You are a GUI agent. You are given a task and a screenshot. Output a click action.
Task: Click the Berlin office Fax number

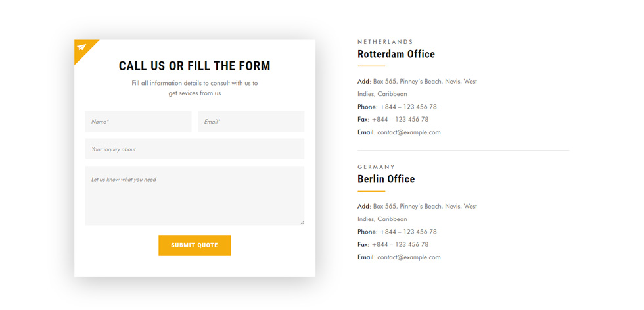coord(400,245)
